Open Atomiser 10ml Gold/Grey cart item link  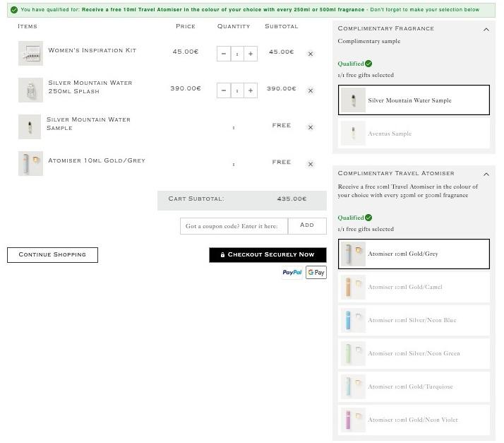(97, 160)
